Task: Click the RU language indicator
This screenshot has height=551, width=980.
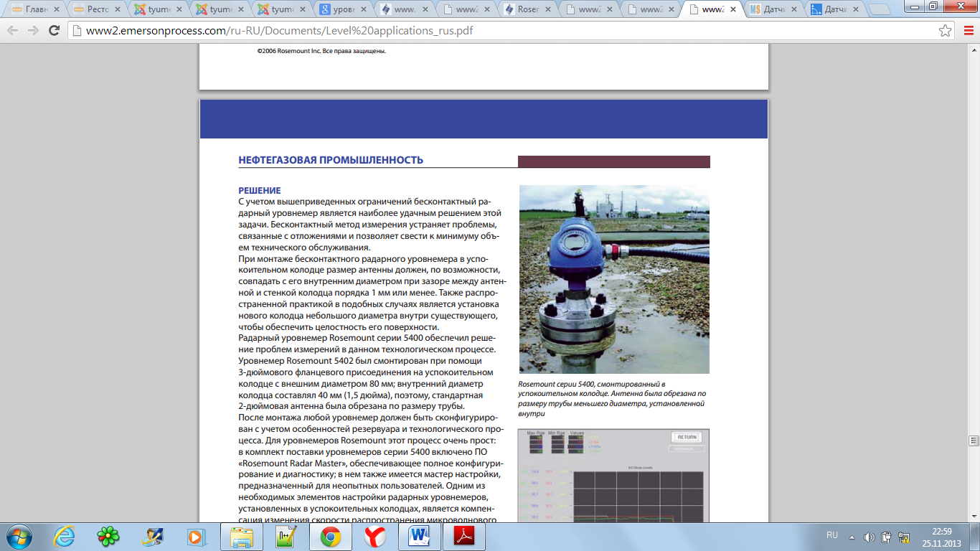Action: (832, 535)
